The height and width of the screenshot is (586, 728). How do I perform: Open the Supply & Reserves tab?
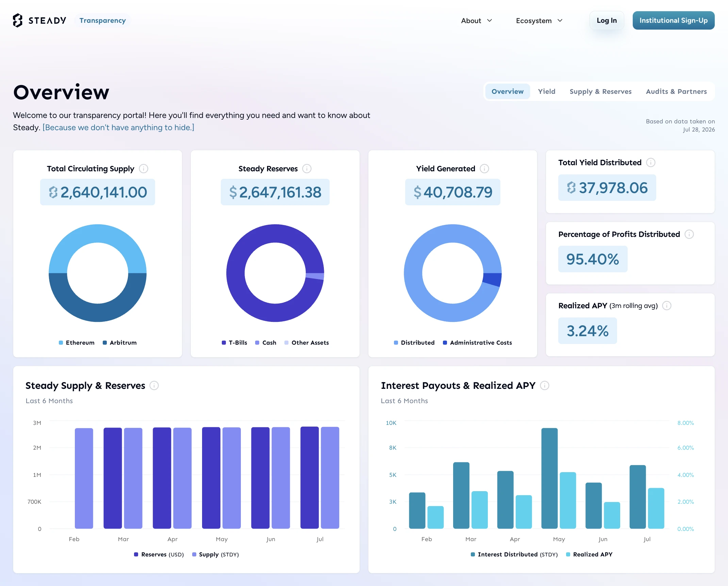click(x=600, y=91)
